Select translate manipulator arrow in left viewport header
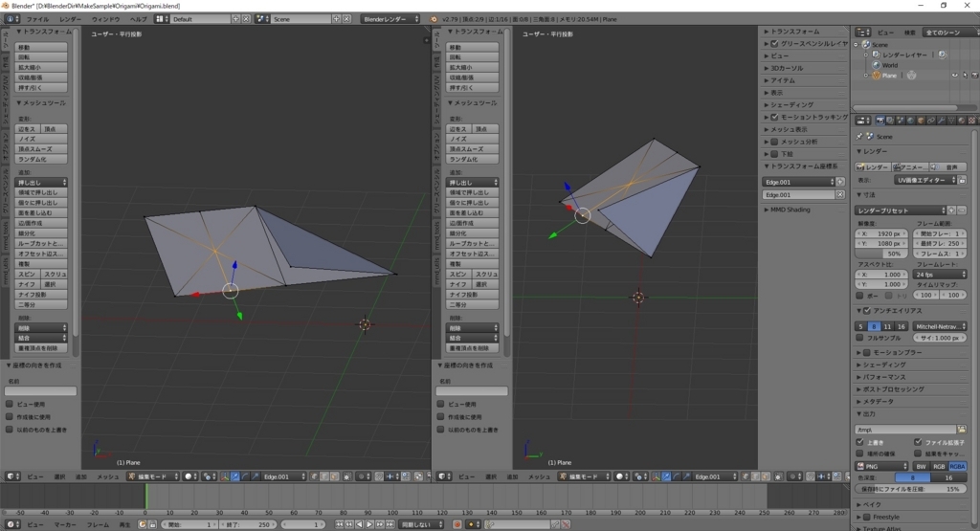The width and height of the screenshot is (980, 531). click(235, 476)
